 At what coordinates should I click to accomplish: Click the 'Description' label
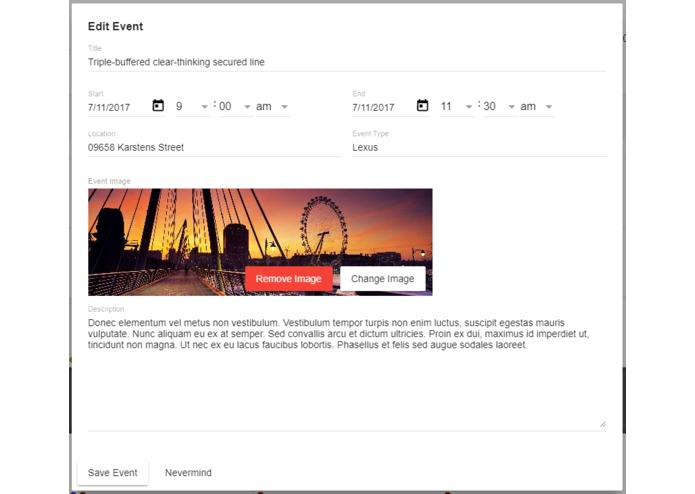(x=106, y=309)
